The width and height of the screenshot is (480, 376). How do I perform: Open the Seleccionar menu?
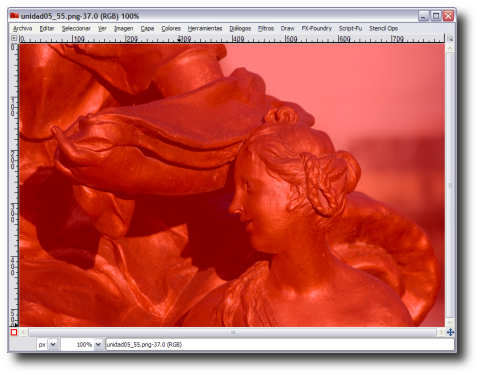click(x=76, y=29)
